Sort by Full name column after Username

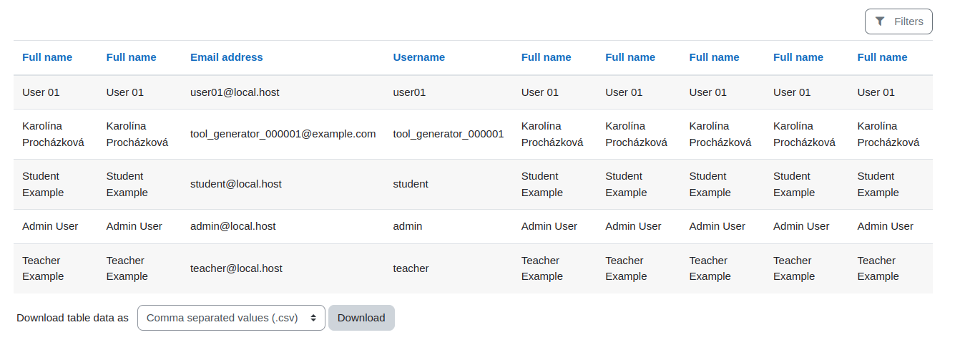(546, 57)
